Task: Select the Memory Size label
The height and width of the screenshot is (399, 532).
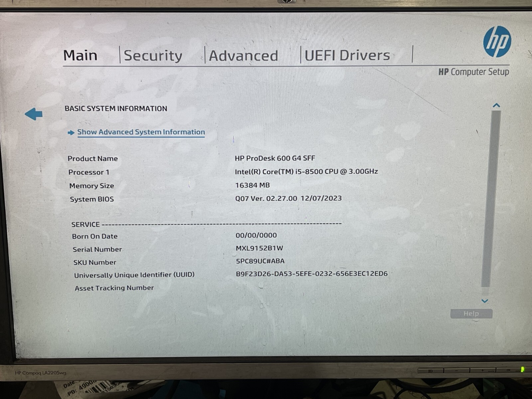Action: click(92, 186)
